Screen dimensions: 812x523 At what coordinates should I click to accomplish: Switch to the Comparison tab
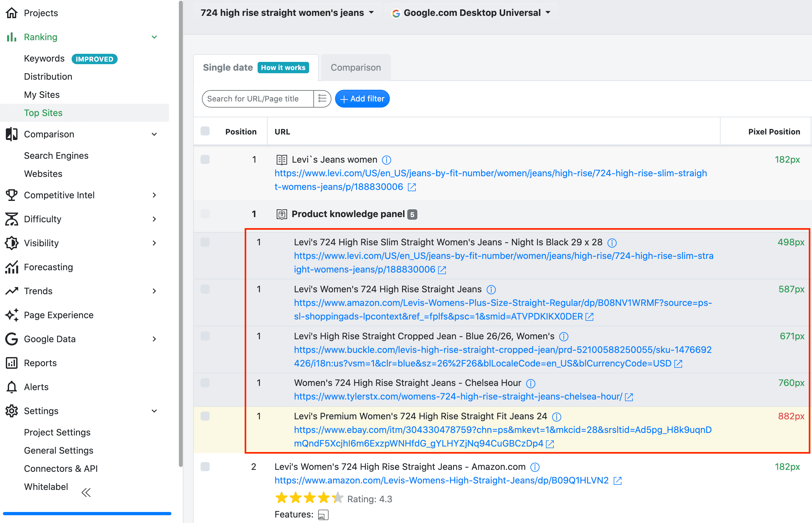(x=355, y=68)
